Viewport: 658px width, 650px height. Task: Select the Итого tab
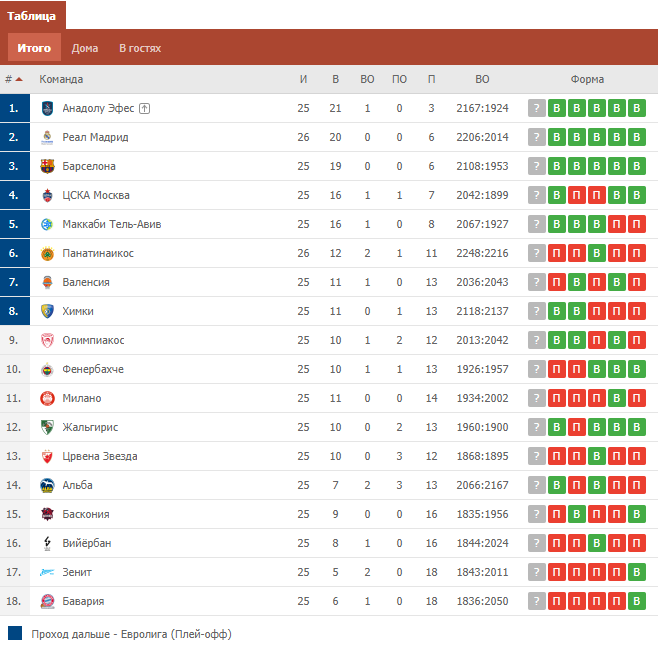coord(34,47)
